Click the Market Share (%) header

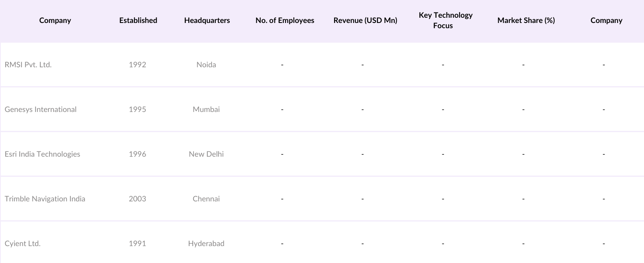tap(526, 21)
